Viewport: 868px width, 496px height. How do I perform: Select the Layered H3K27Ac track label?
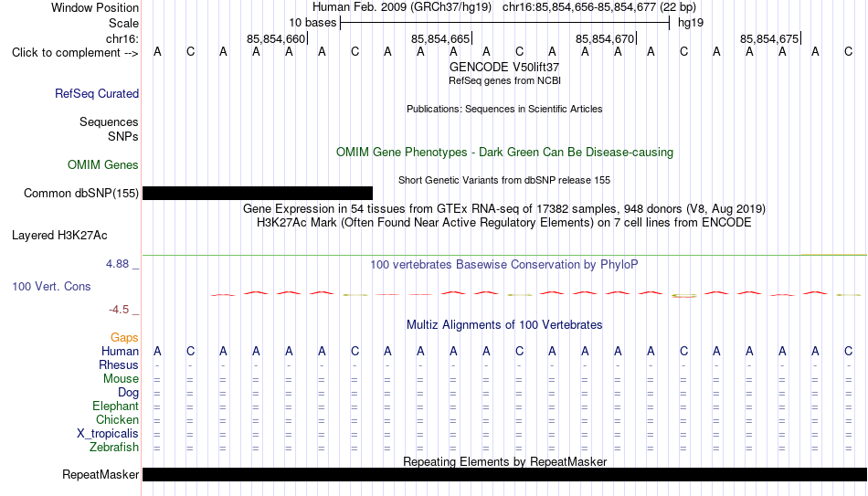[x=59, y=236]
